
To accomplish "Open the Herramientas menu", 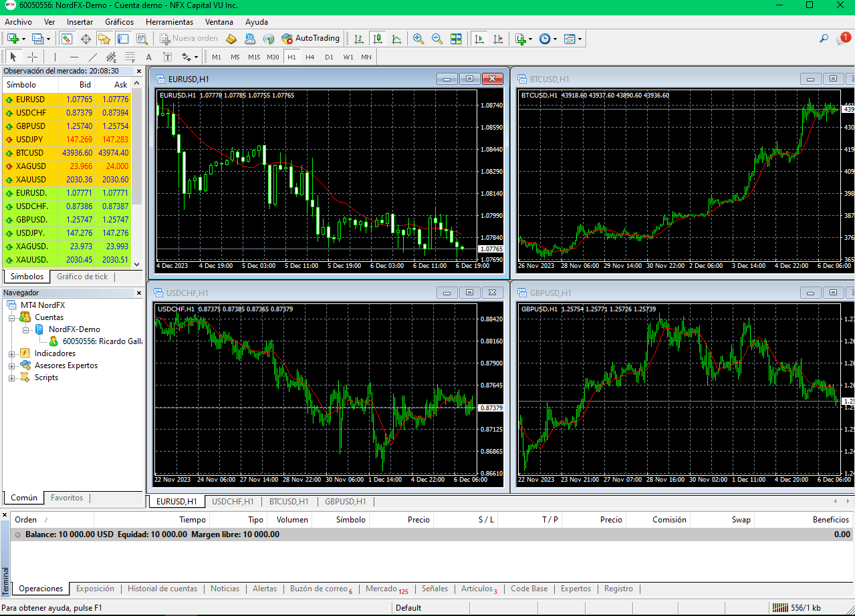I will [169, 22].
